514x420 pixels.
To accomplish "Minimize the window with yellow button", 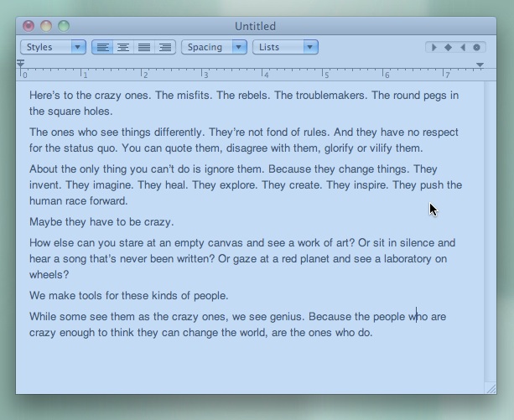I will pyautogui.click(x=46, y=26).
